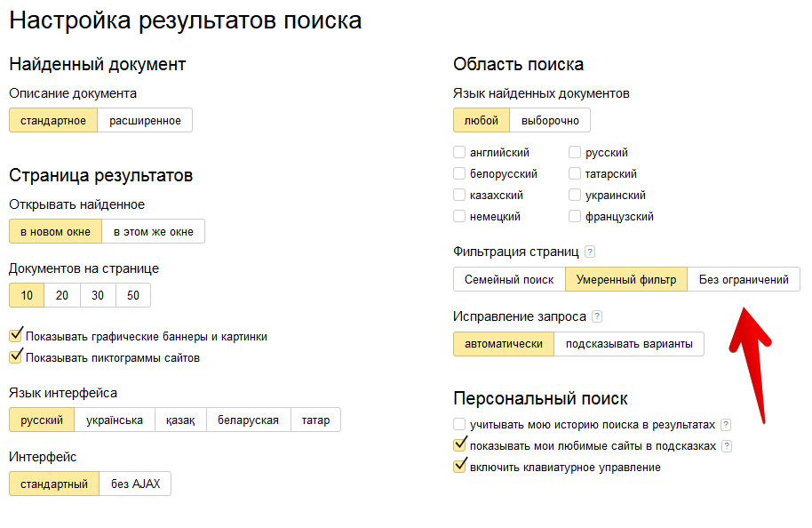Select українська interface language
Image resolution: width=812 pixels, height=528 pixels.
[115, 420]
